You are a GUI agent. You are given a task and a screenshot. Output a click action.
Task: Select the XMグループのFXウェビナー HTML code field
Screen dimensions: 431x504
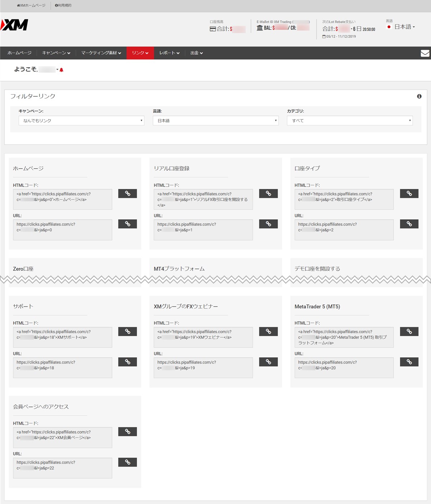[203, 337]
